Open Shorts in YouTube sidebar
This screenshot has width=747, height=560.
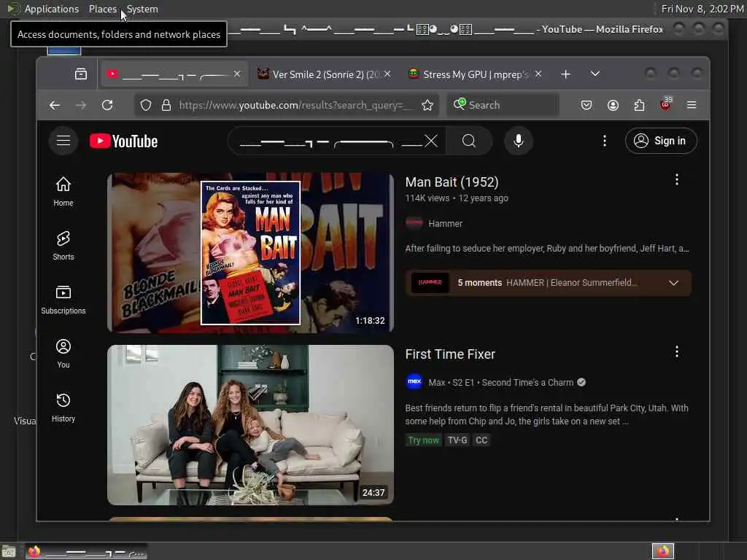click(63, 245)
